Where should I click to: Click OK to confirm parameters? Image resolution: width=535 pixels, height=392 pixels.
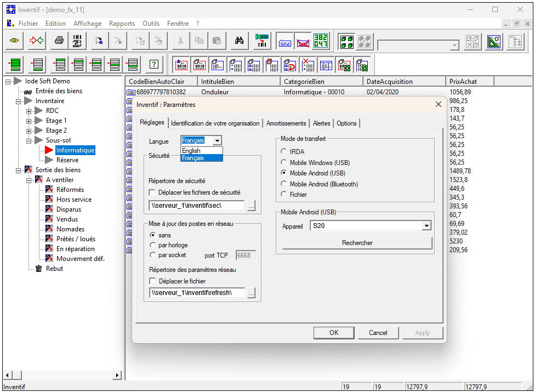(x=333, y=333)
